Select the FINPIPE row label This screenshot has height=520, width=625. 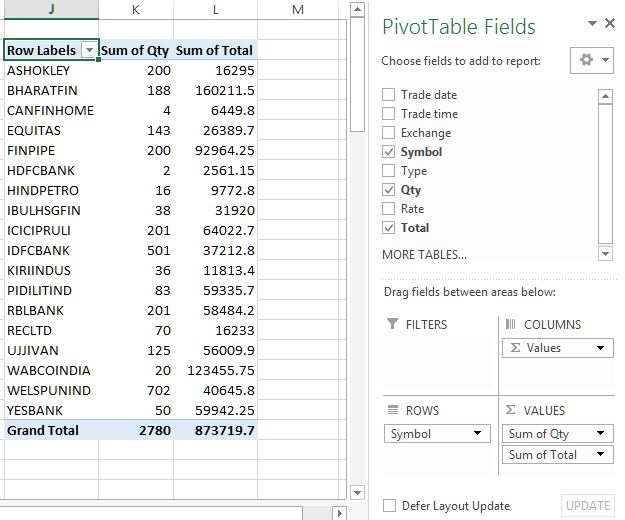pyautogui.click(x=51, y=150)
